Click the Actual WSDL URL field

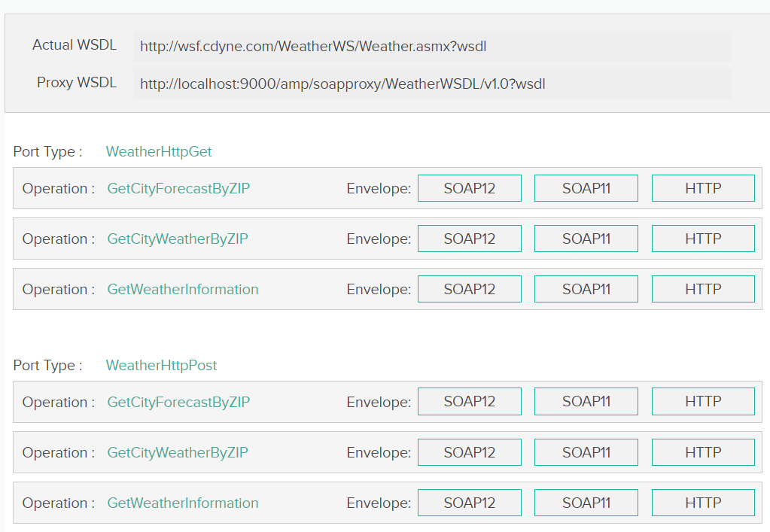tap(431, 47)
